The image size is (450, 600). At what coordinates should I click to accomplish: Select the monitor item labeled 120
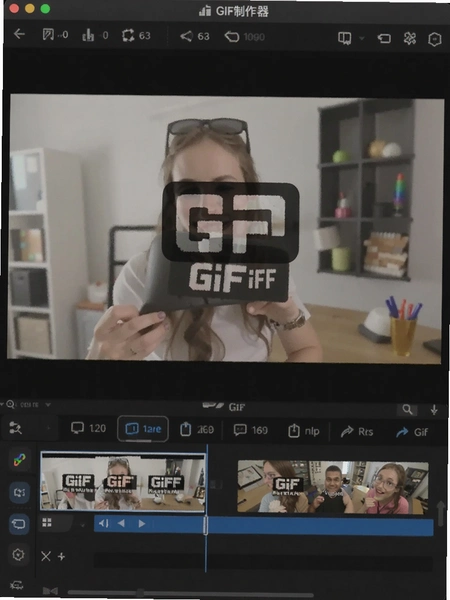(88, 428)
